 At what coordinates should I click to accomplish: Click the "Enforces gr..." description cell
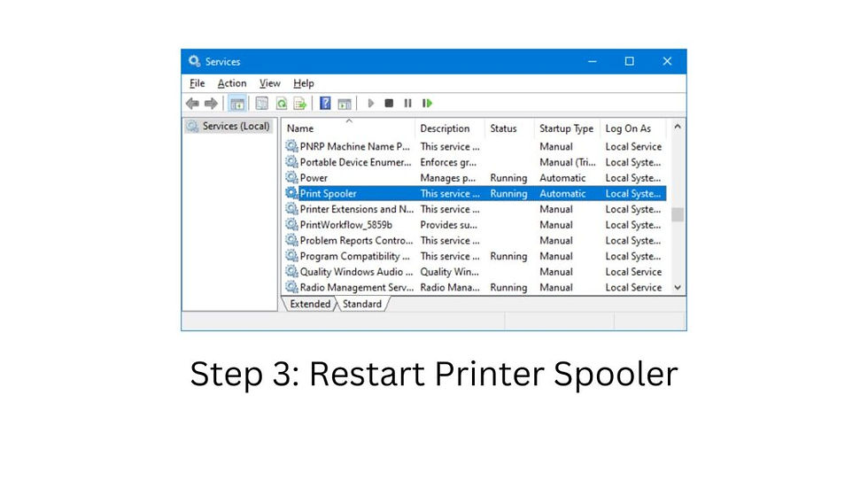448,162
